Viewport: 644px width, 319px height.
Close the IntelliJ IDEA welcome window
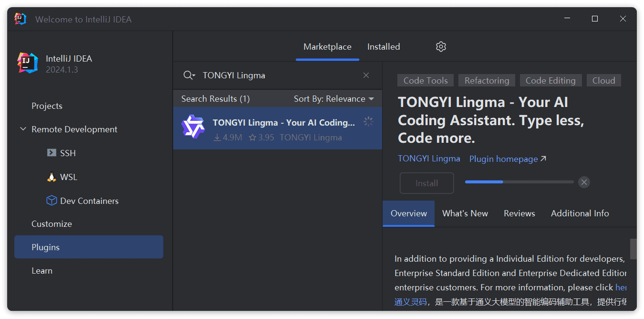[x=623, y=19]
